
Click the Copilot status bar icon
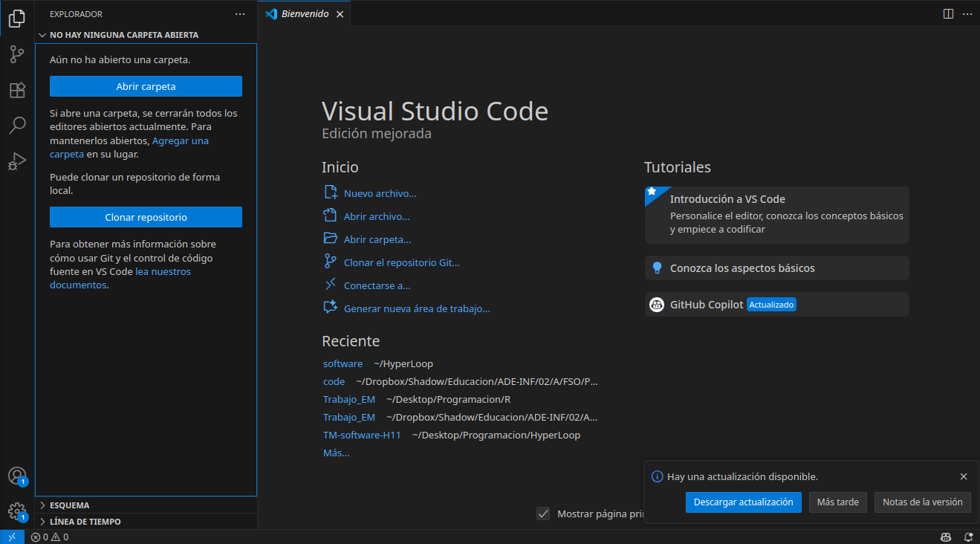click(946, 537)
